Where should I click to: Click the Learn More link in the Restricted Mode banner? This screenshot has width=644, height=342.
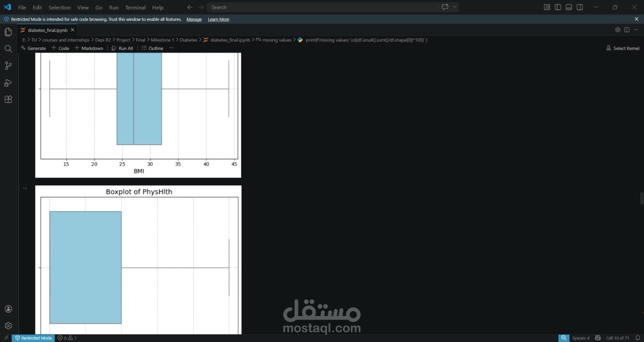218,19
